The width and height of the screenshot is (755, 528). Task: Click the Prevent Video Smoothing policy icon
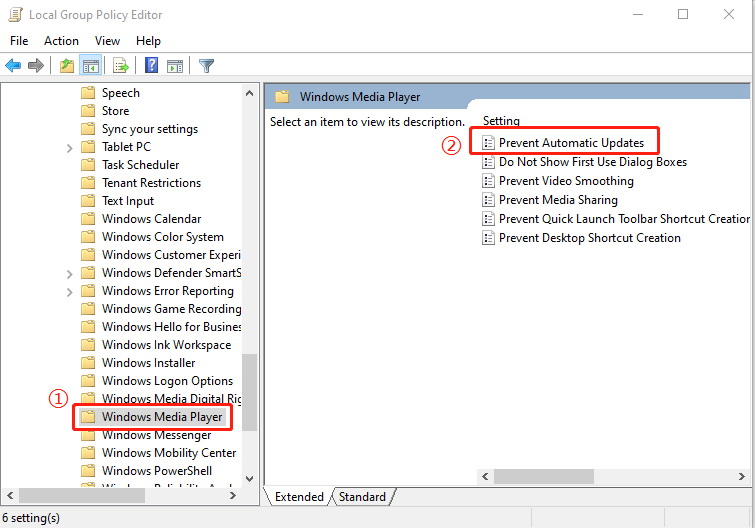[x=488, y=181]
